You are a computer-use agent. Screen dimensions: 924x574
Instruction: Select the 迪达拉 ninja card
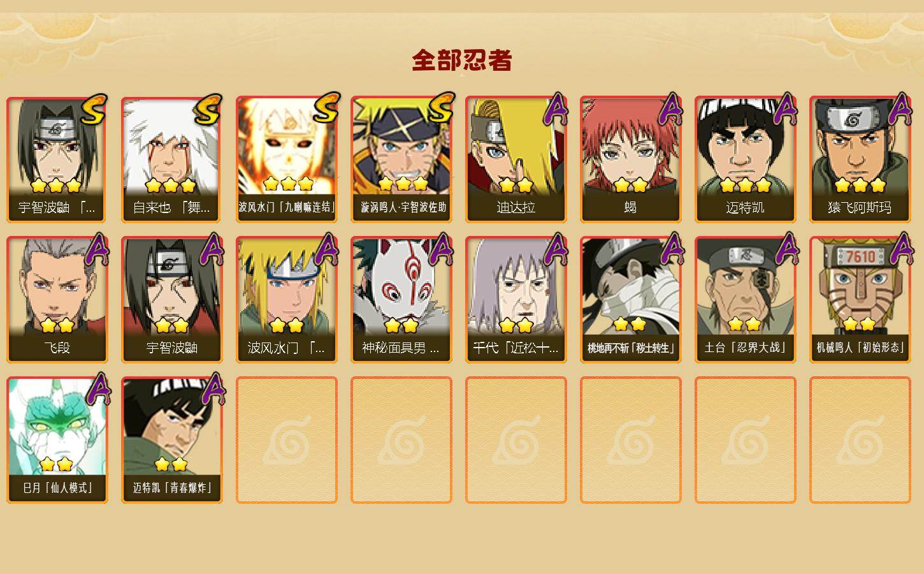tap(516, 159)
